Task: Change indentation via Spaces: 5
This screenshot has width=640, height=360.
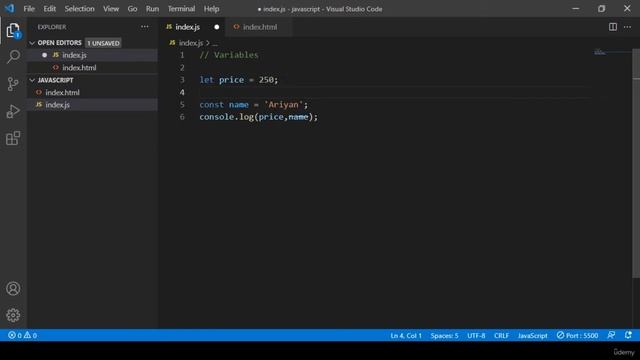Action: [x=444, y=335]
